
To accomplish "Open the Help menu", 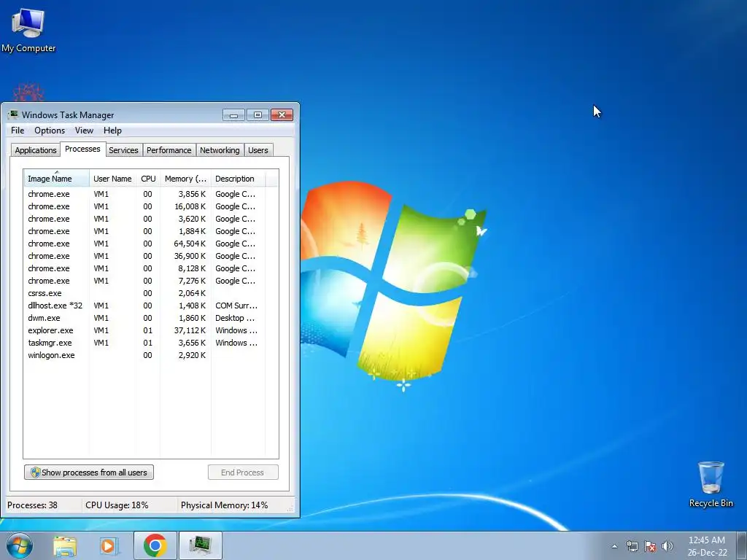I will tap(112, 131).
